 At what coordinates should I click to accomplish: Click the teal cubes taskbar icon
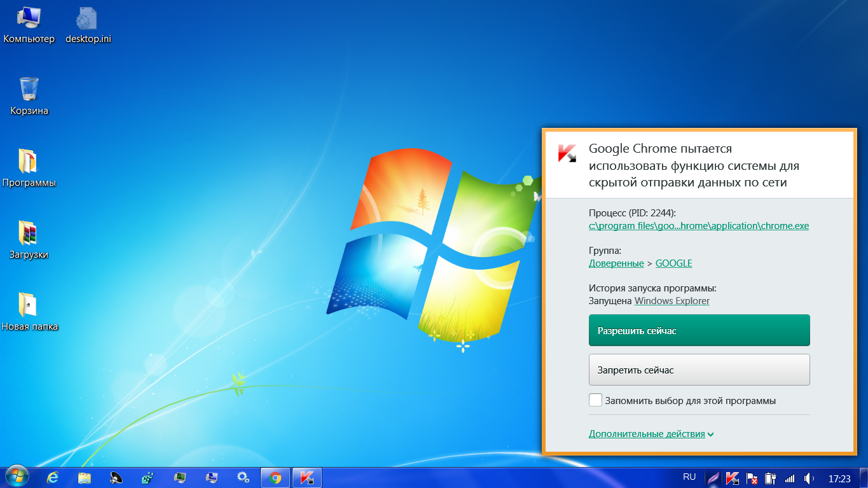pos(148,478)
